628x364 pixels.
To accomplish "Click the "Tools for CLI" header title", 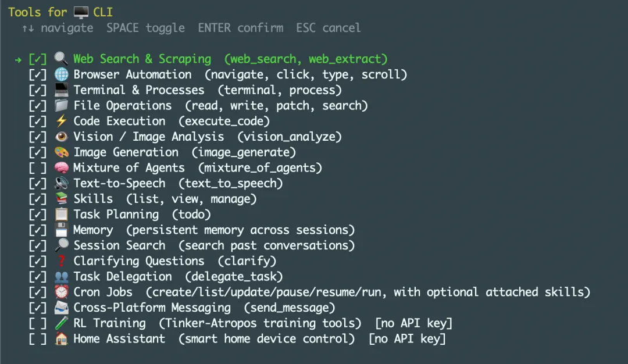I will (60, 12).
